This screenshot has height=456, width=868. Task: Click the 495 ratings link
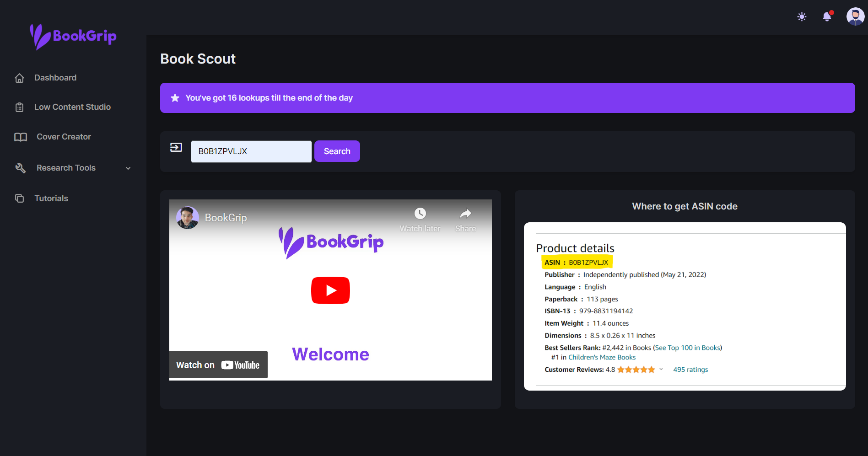click(690, 370)
